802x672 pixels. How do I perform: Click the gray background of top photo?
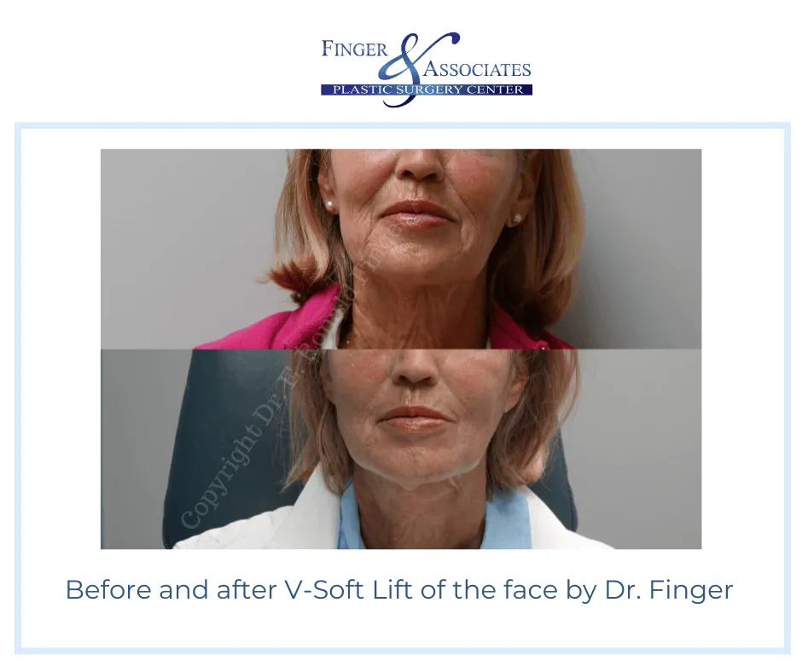tap(189, 230)
